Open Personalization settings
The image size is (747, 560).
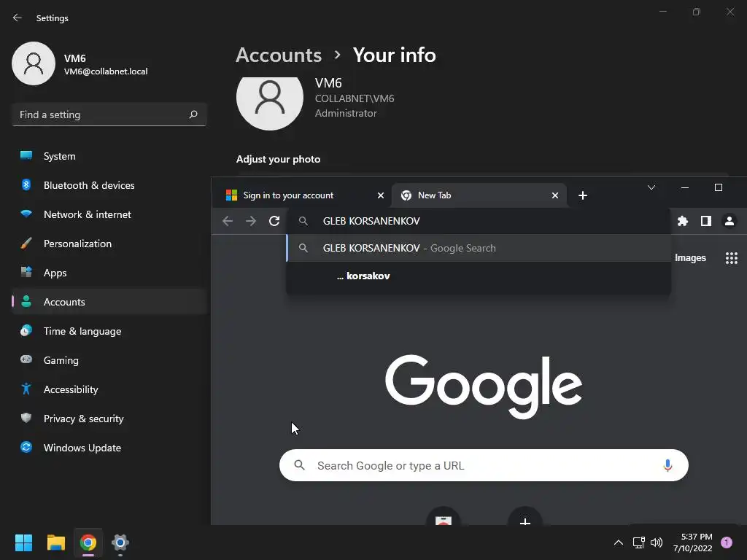coord(109,244)
